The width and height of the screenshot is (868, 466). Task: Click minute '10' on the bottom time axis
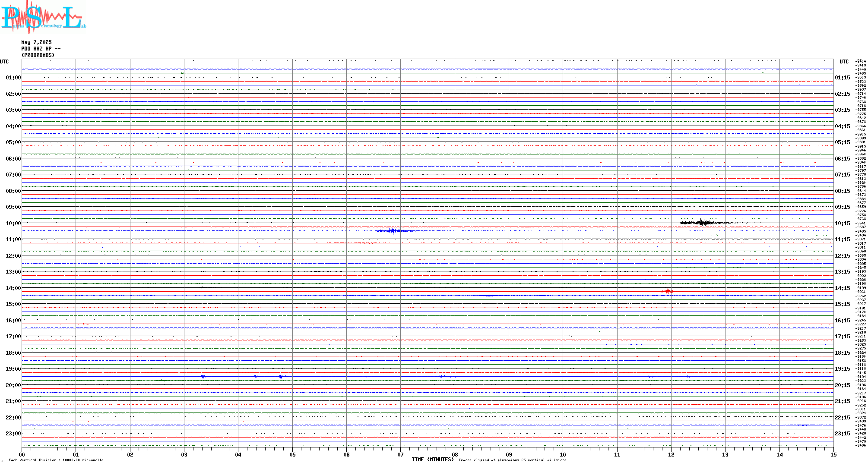[563, 454]
